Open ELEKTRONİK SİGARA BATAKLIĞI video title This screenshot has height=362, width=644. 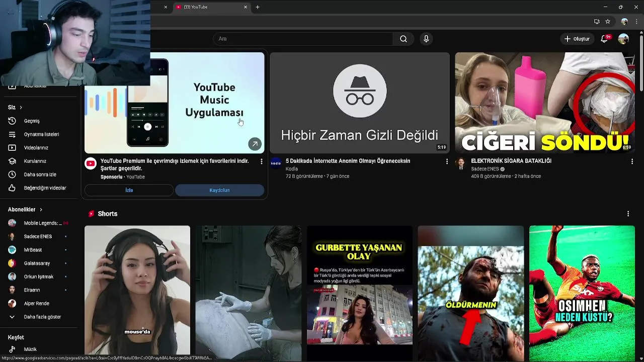[x=511, y=161]
